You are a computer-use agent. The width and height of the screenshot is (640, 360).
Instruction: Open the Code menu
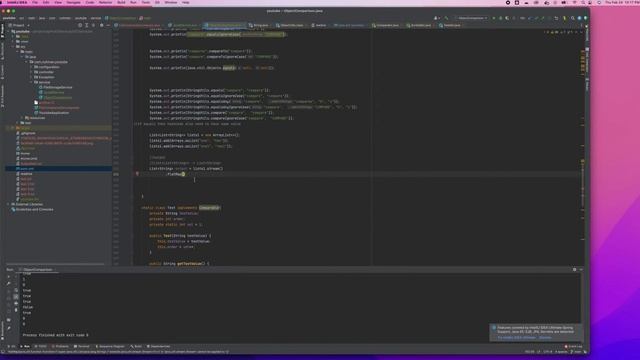90,2
